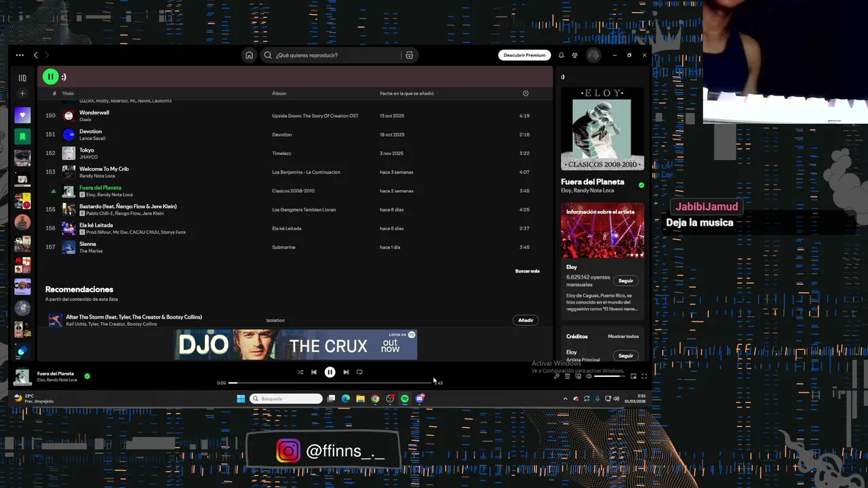
Task: Click Eloy Clasicos album cover in panel
Action: point(602,129)
